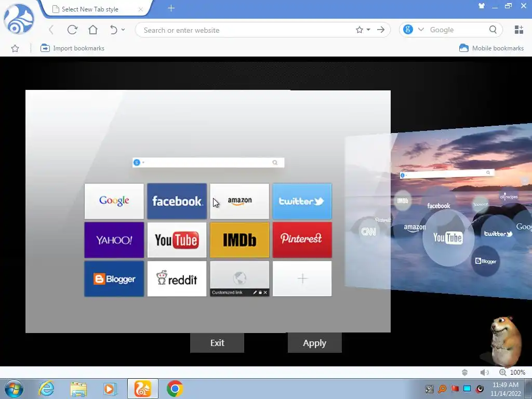Open the extensions grid icon
532x399 pixels.
pos(519,30)
